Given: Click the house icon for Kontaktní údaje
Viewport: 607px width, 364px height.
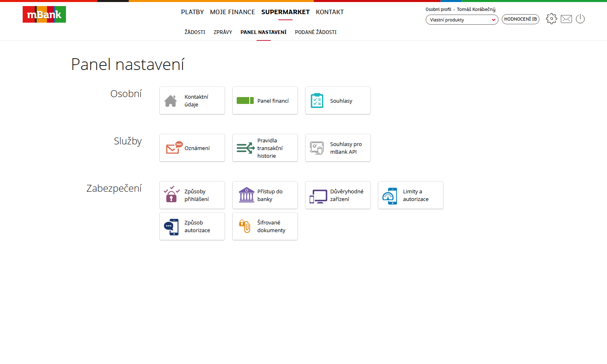Looking at the screenshot, I should [x=171, y=101].
